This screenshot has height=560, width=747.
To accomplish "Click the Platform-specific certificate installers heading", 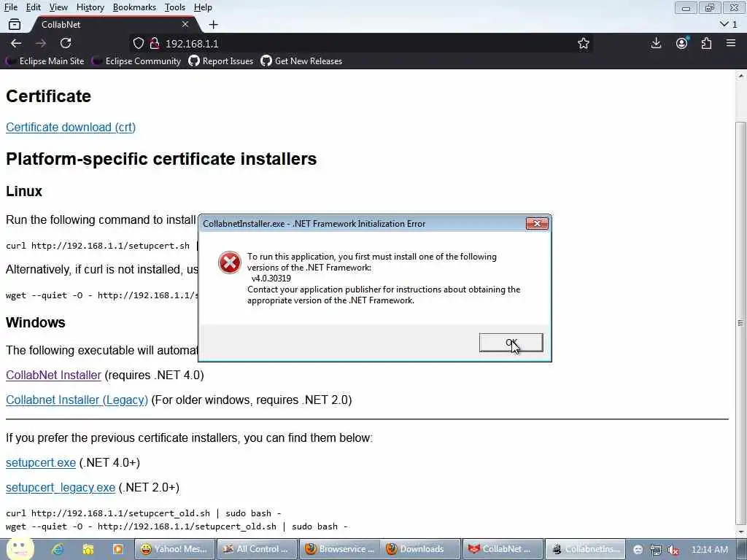I will point(161,158).
